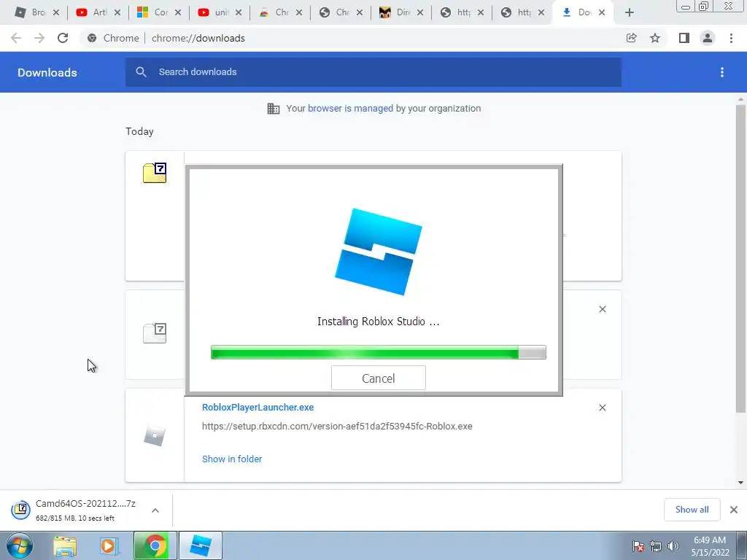This screenshot has height=560, width=747.
Task: Go back to previous page
Action: point(16,38)
